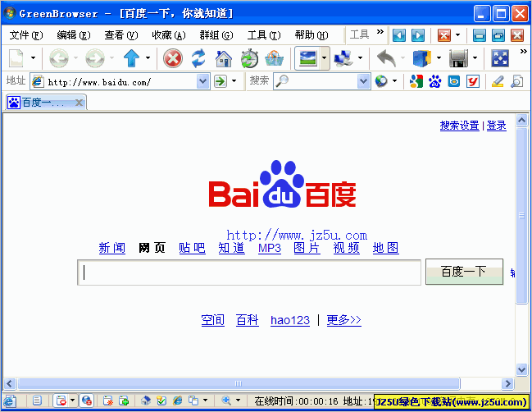Click the next tab blue arrow icon
The height and width of the screenshot is (412, 532).
418,35
